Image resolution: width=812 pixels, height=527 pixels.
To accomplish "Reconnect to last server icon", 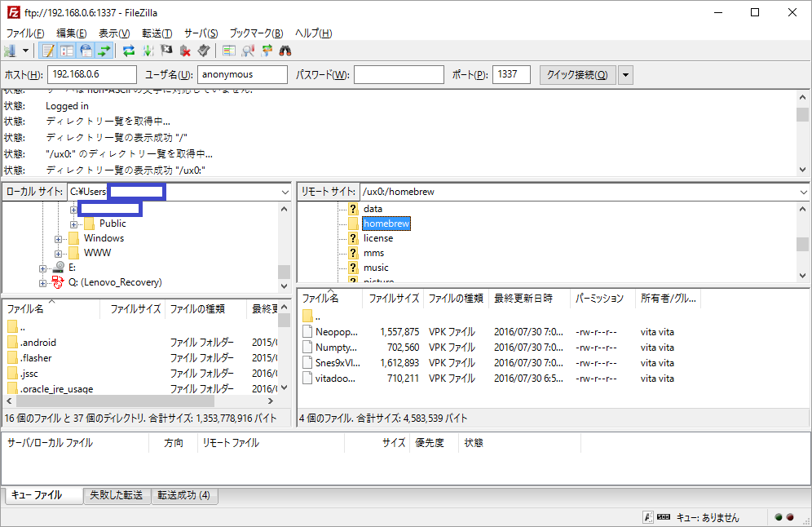I will [x=204, y=51].
